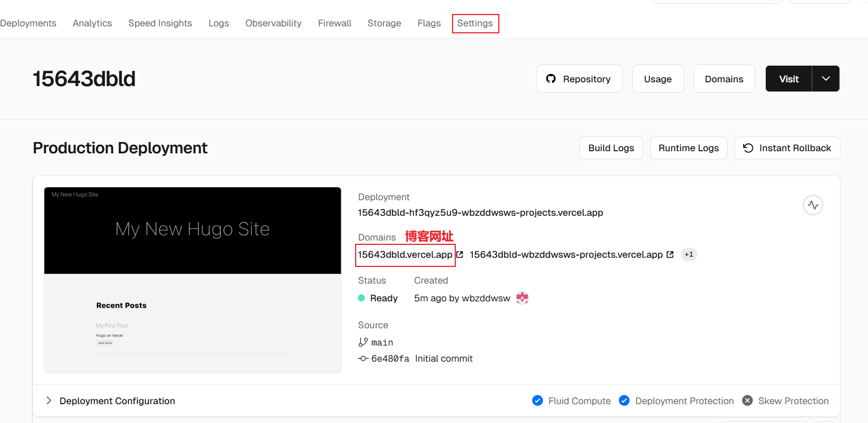Open Speed Insights tab
The image size is (868, 423).
160,23
